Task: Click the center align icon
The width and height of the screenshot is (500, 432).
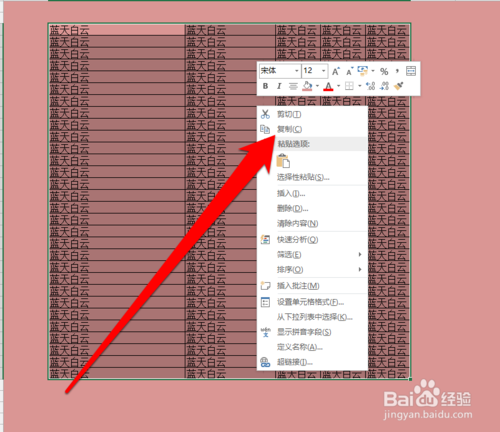Action: [293, 86]
